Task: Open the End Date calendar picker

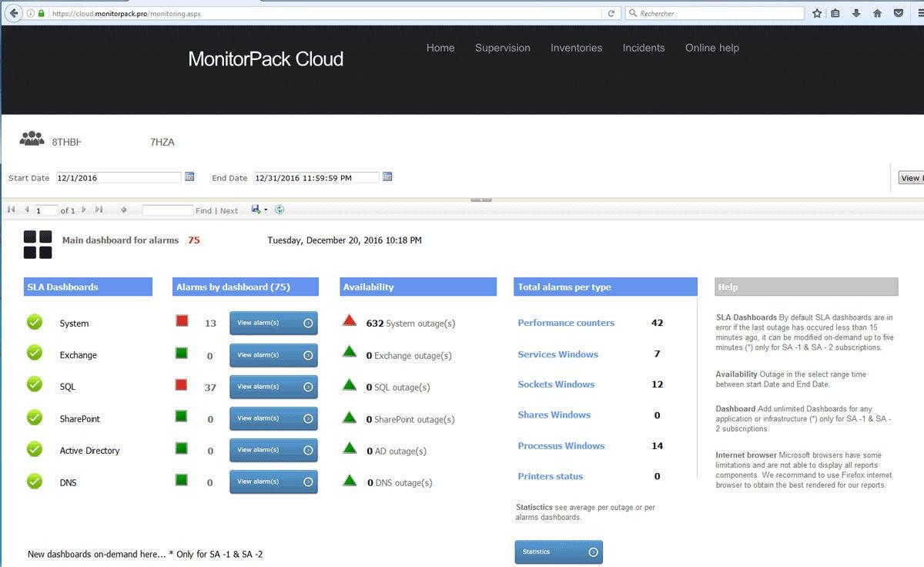Action: (387, 176)
